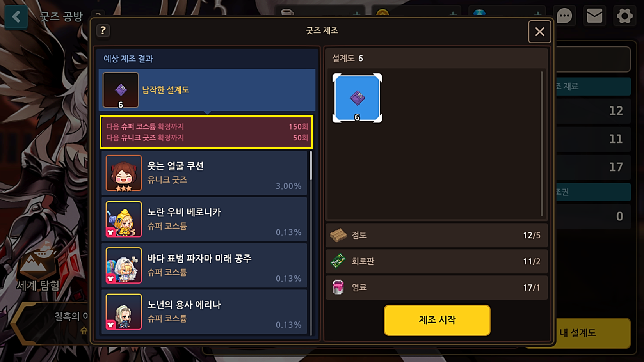Choose the 노년의 용사 에리나 entry
Screen dimensions: 644x362
(204, 312)
